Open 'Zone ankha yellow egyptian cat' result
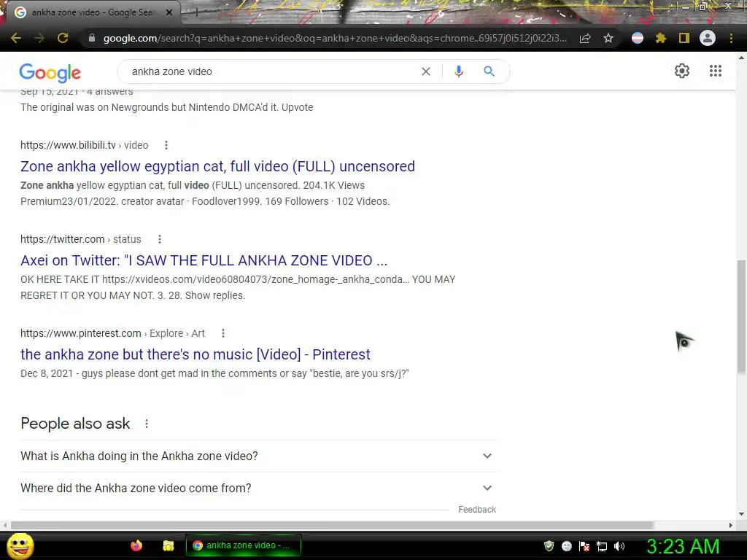The width and height of the screenshot is (747, 560). (x=217, y=166)
